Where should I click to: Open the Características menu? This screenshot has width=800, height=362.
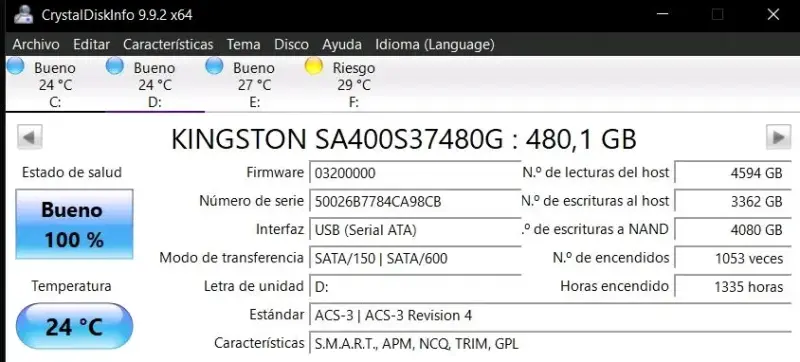click(168, 44)
